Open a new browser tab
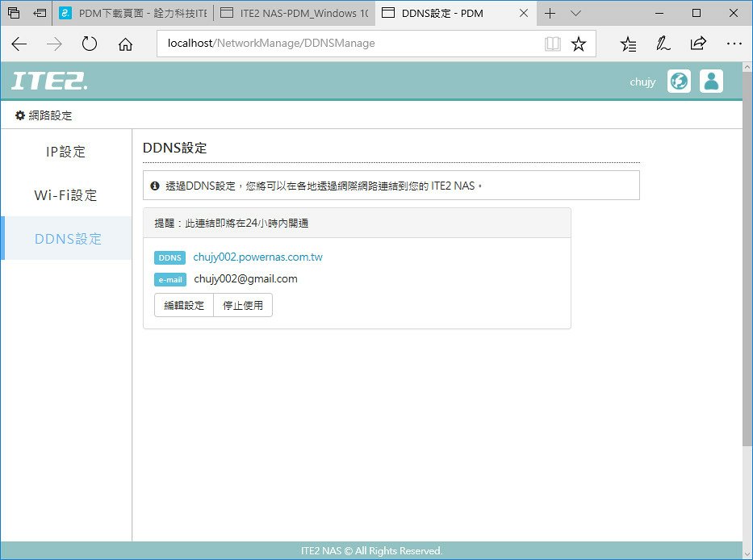753x560 pixels. (550, 14)
